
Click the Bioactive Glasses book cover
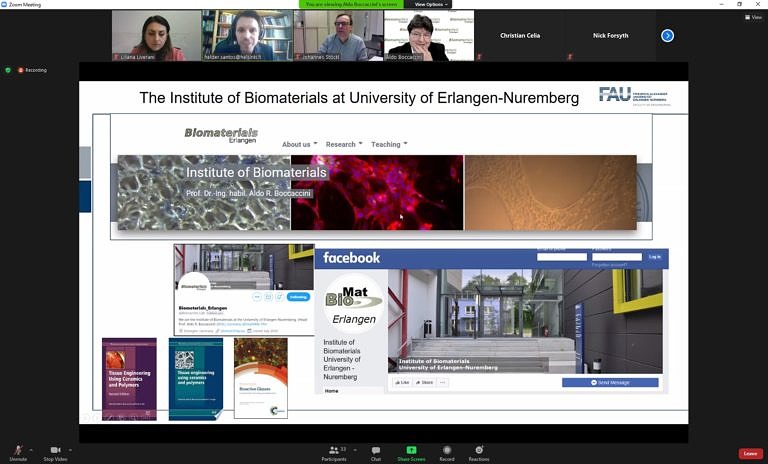point(261,378)
